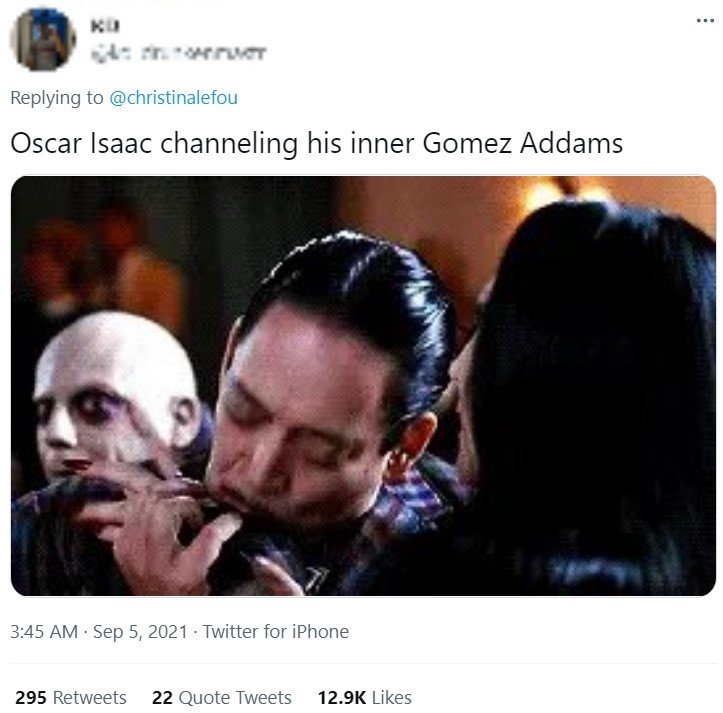The height and width of the screenshot is (713, 723).
Task: Open the KD display name profile
Action: point(105,26)
